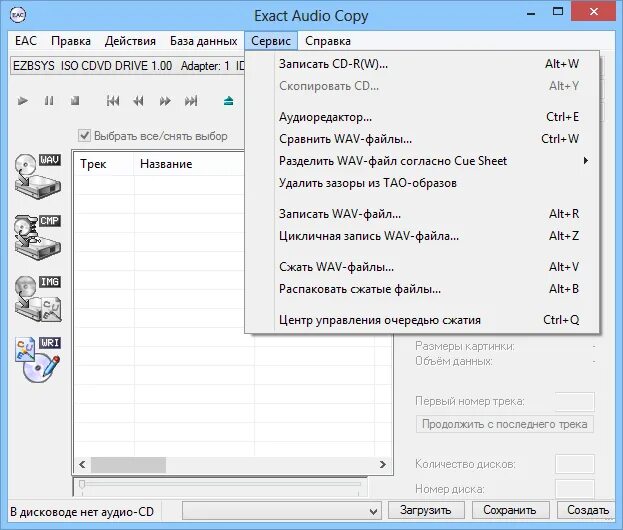Click the track list right scroll arrow

(383, 464)
